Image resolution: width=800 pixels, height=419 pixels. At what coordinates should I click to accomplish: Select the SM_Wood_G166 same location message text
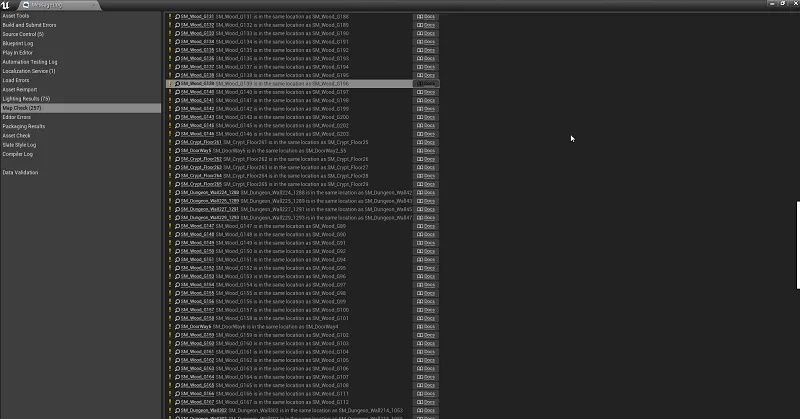[282, 393]
